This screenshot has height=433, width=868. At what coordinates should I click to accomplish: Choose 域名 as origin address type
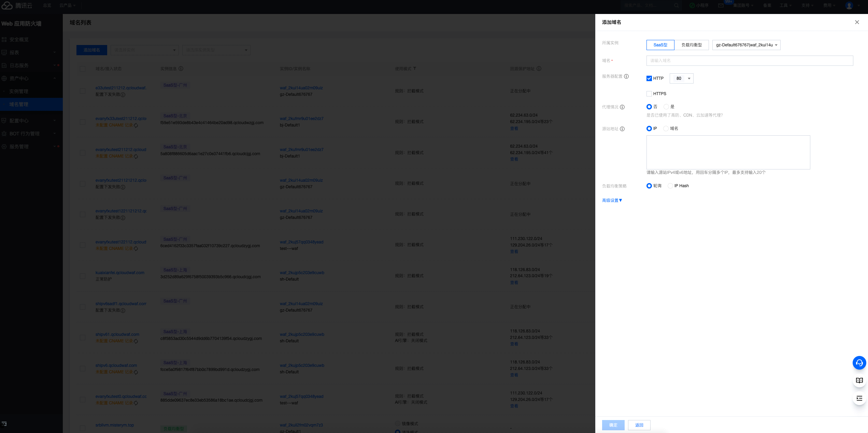point(666,129)
